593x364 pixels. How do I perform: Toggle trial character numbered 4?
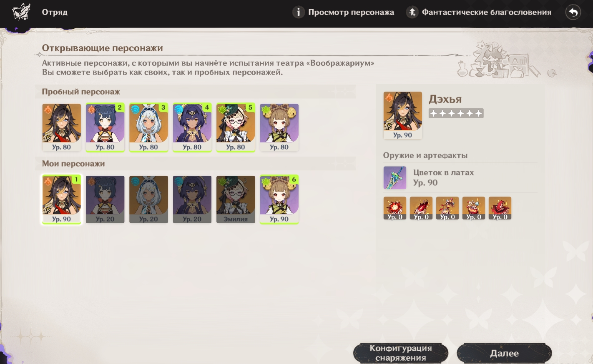pos(192,127)
